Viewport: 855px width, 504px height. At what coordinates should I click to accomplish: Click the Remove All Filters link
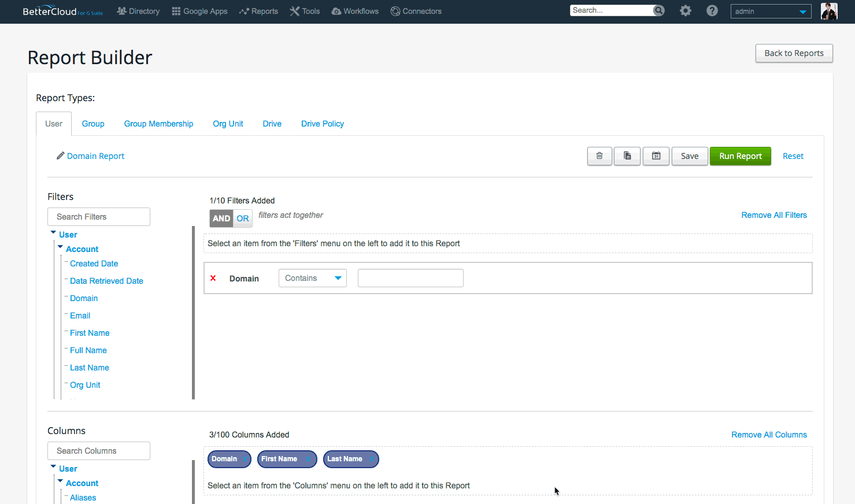point(773,215)
